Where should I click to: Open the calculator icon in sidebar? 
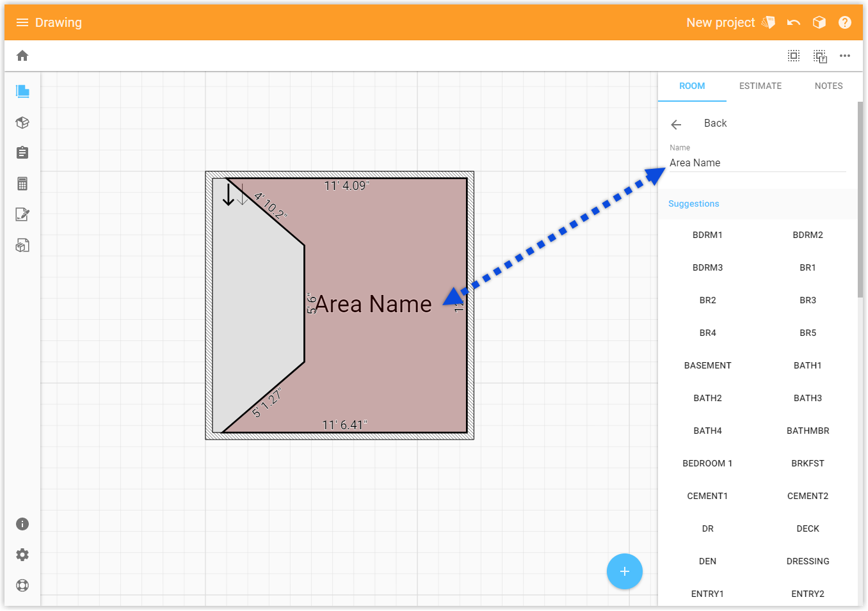click(22, 184)
